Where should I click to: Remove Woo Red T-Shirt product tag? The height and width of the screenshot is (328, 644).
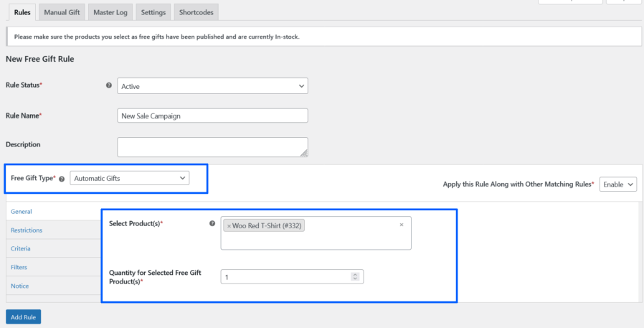pos(229,226)
